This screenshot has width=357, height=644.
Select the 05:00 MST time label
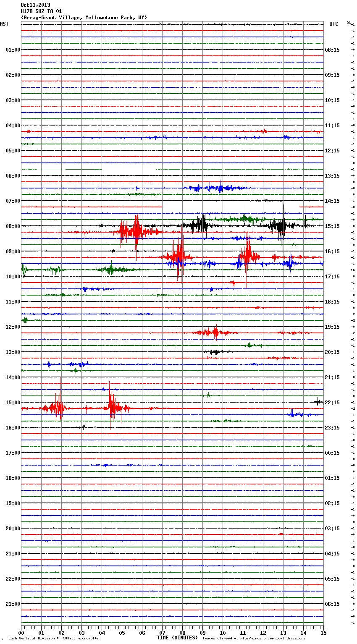13,151
